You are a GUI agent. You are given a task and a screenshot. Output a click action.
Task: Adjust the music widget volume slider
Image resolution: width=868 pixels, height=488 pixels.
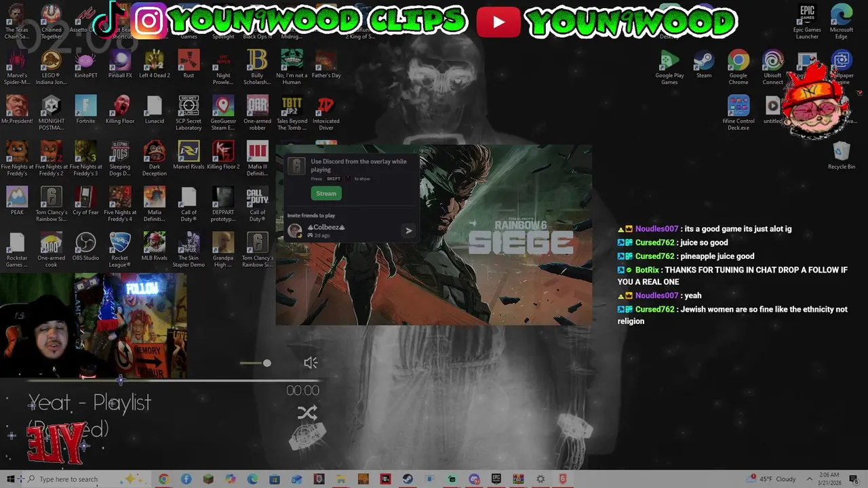(256, 363)
